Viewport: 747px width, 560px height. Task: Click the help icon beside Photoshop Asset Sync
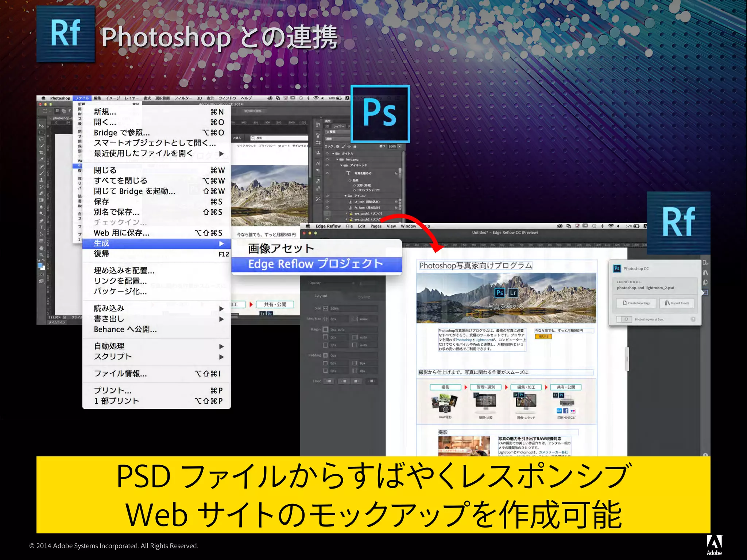tap(693, 319)
